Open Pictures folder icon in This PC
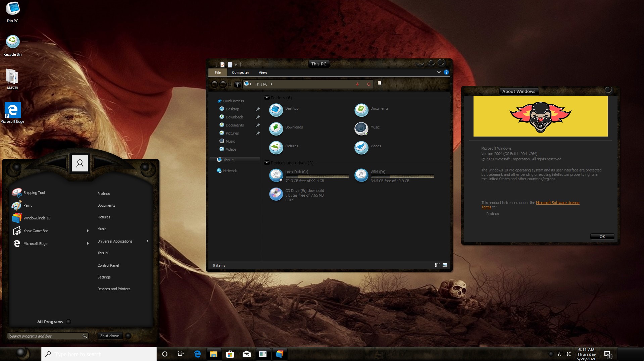 click(276, 148)
